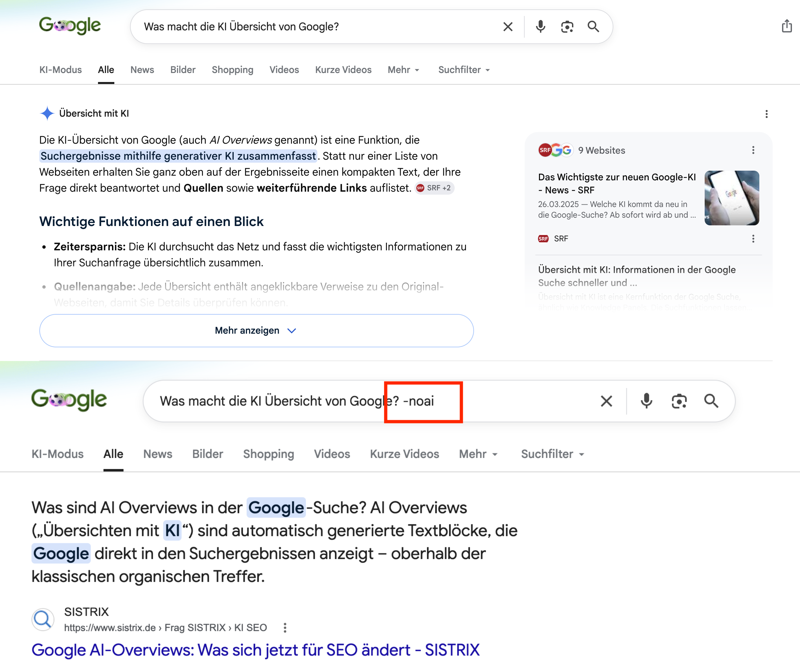Open Videos tab in the top tab row

click(x=284, y=70)
